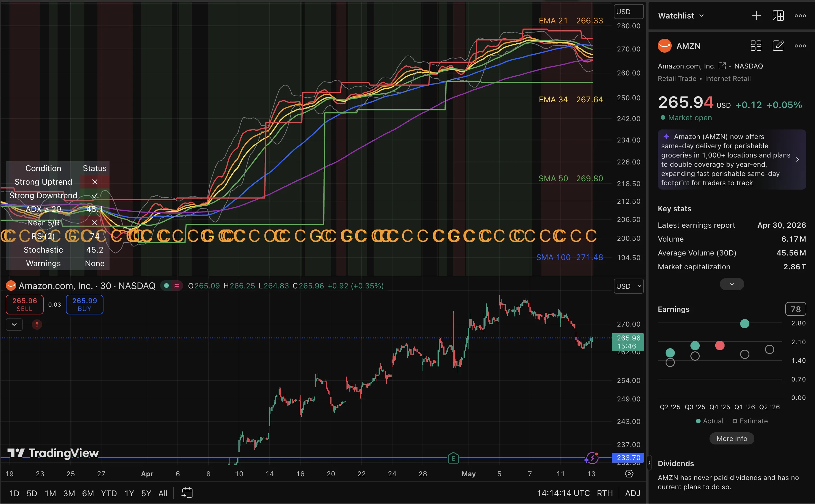Screen dimensions: 815x504
Task: Open the watchlist advanced table view icon
Action: (778, 16)
